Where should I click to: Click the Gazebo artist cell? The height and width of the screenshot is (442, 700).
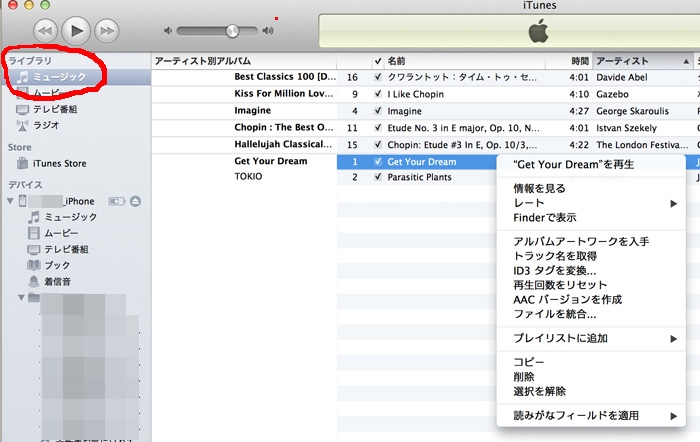point(612,94)
